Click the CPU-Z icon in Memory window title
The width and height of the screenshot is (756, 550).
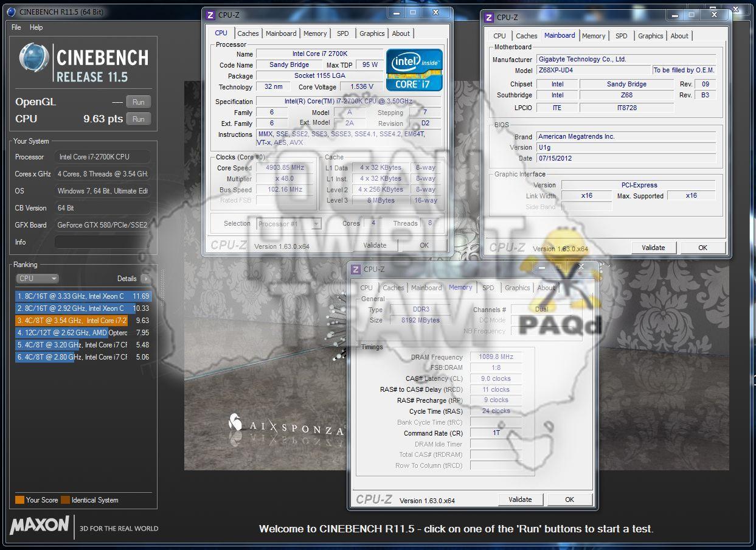point(356,270)
